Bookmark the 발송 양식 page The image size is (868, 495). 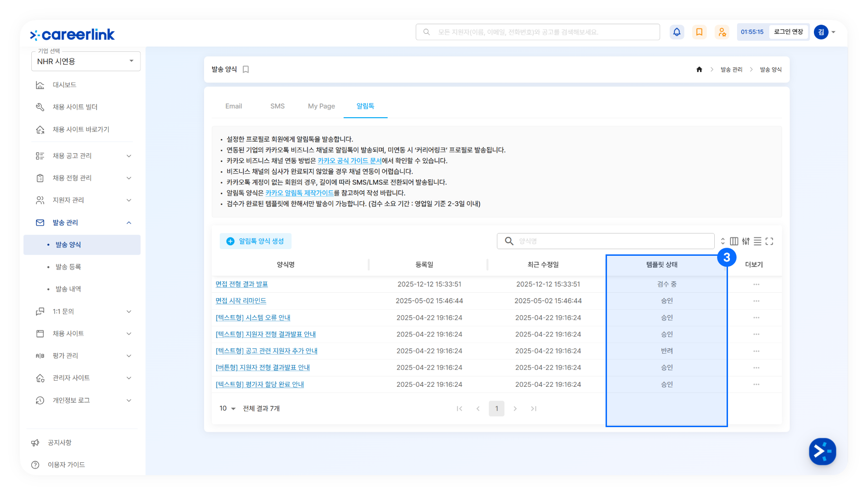coord(246,69)
